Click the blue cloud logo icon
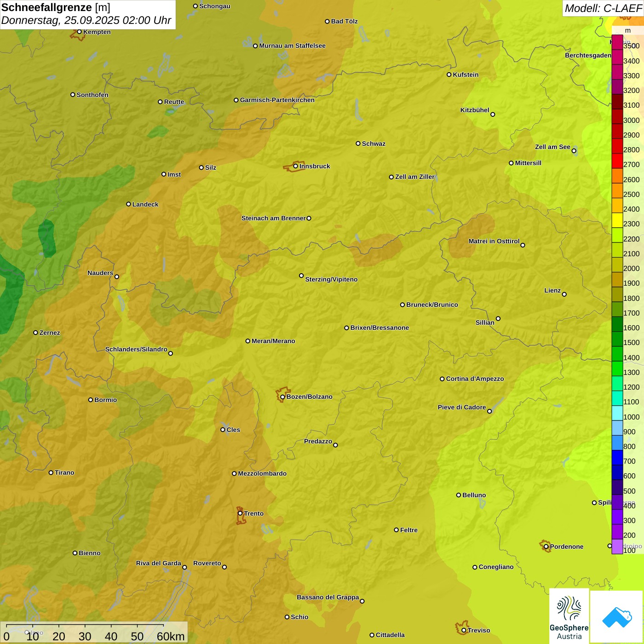644x644 pixels. tap(616, 617)
